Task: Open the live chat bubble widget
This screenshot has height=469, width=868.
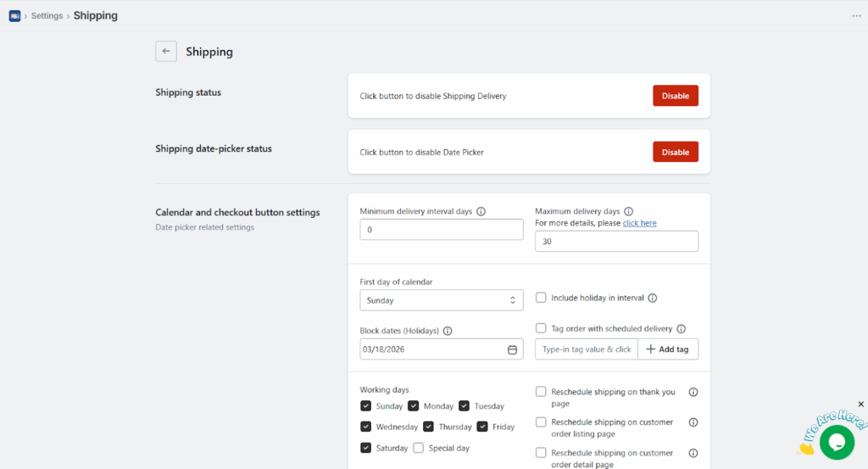Action: tap(836, 442)
